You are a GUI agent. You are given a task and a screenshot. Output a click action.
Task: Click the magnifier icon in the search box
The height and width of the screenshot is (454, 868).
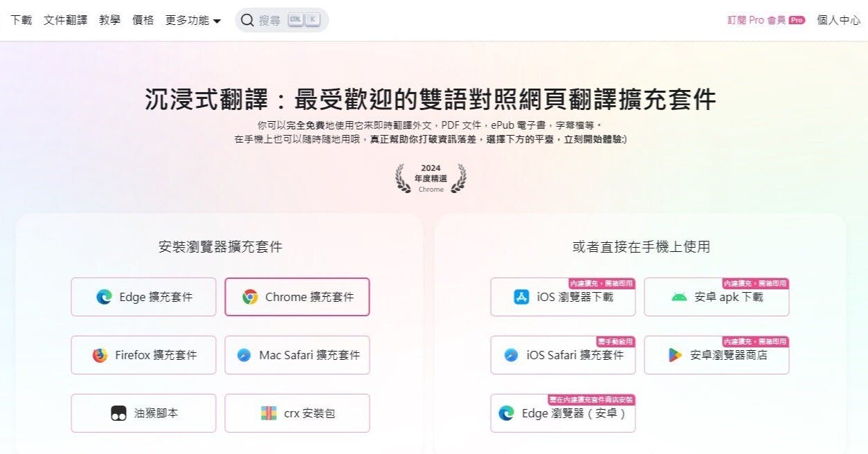pyautogui.click(x=247, y=20)
